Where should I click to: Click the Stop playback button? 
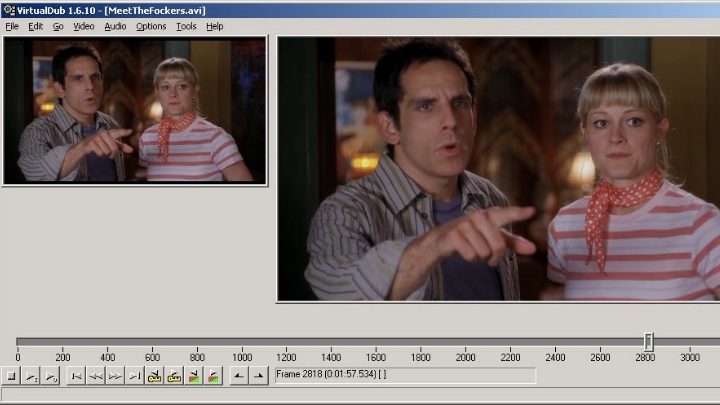11,376
